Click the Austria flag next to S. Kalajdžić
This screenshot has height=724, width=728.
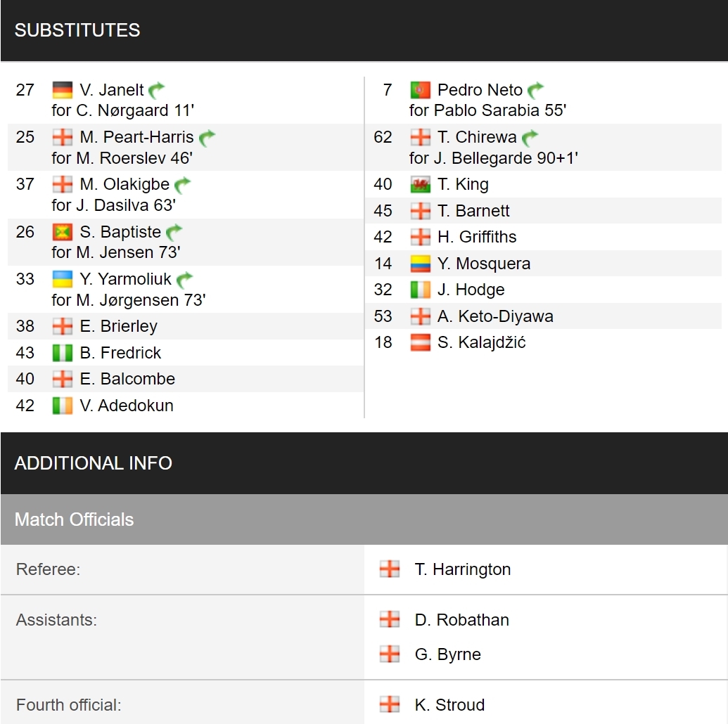click(420, 342)
